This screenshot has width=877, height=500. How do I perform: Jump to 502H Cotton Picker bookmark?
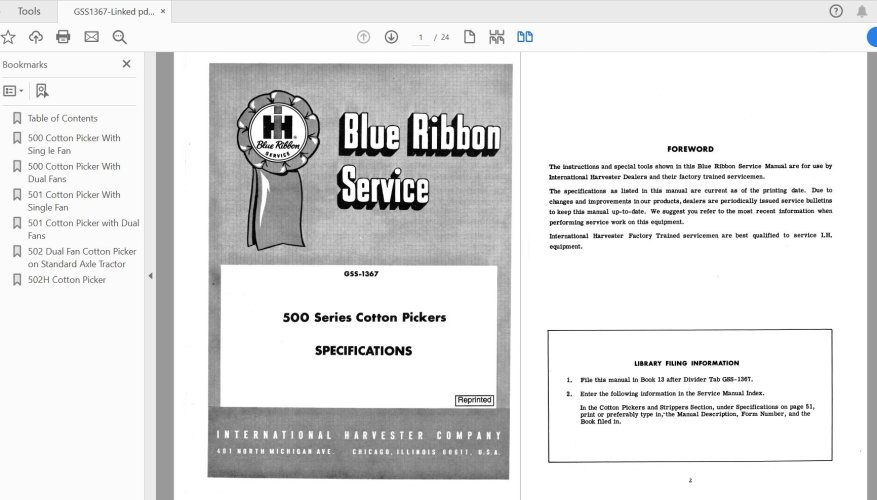pos(66,280)
